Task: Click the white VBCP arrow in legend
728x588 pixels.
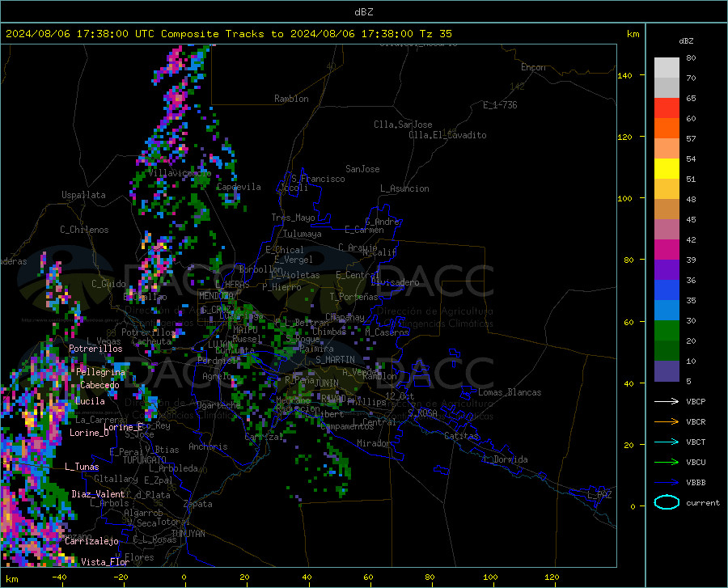Action: click(x=667, y=401)
